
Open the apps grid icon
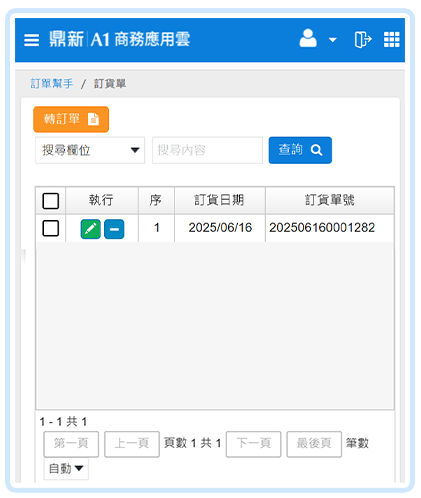[x=391, y=39]
